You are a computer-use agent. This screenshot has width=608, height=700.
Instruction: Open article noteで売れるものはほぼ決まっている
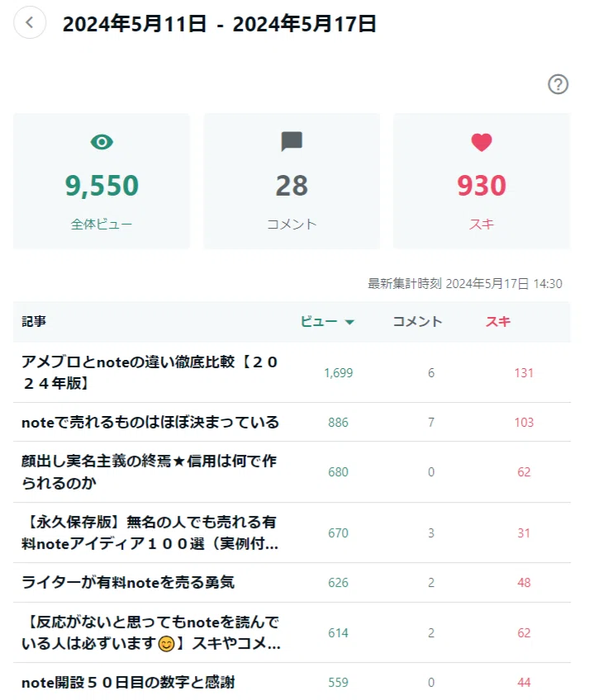150,422
